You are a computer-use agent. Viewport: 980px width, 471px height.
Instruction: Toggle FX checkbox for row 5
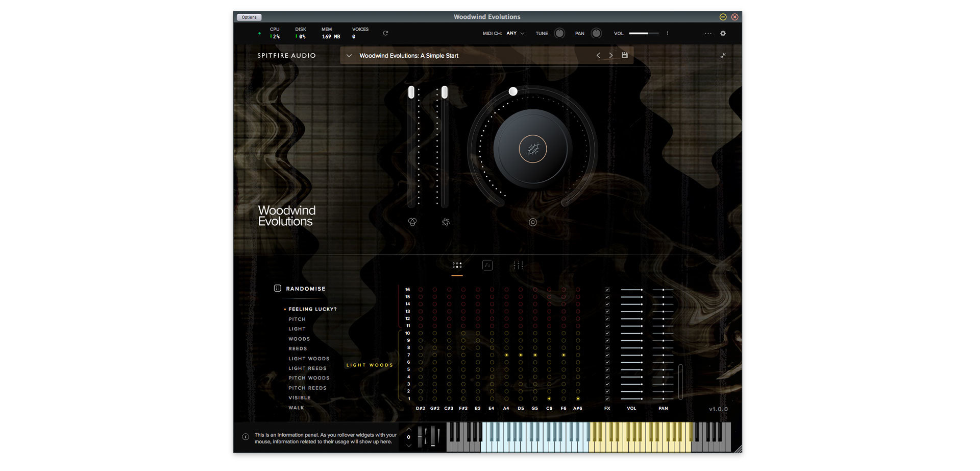[x=607, y=369]
